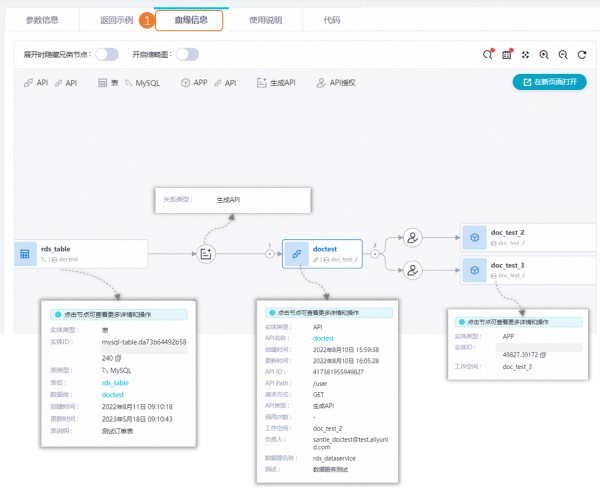600x490 pixels.
Task: Collapse the node right of doctest
Action: pos(374,254)
